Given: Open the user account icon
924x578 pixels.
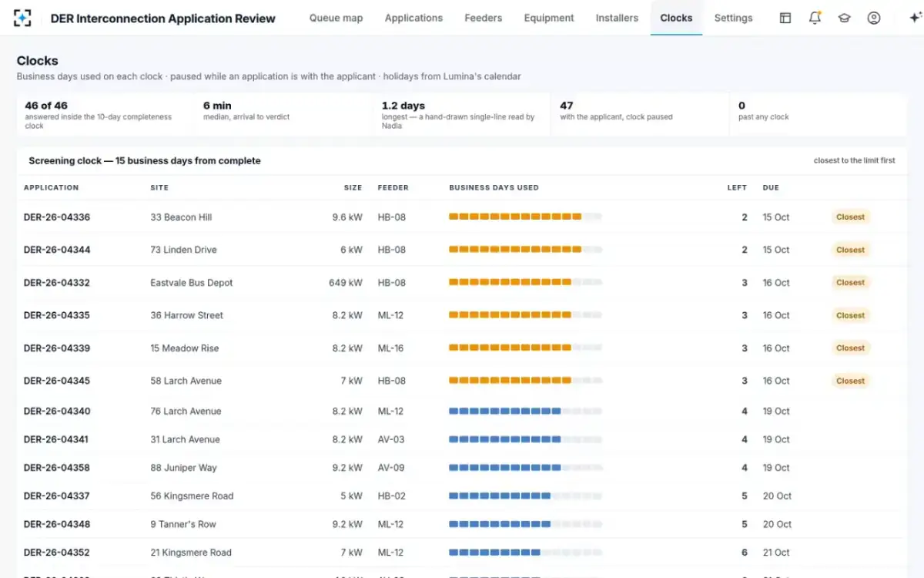Looking at the screenshot, I should [873, 18].
